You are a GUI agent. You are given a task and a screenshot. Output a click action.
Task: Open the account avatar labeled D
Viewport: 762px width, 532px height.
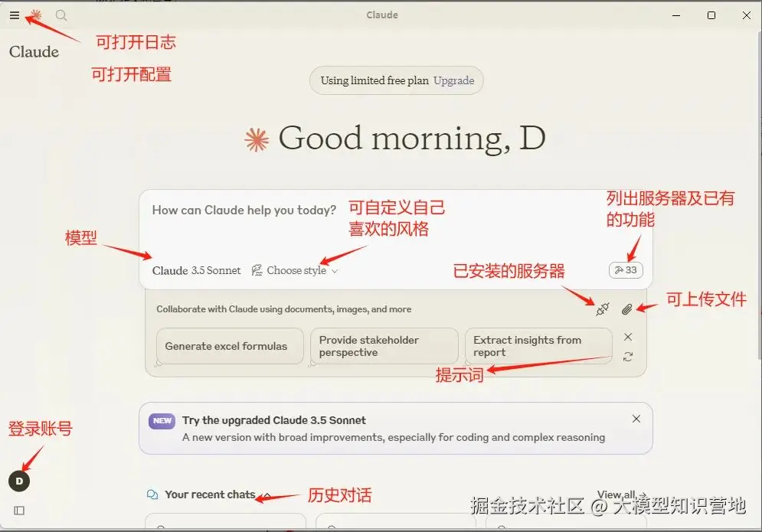pos(19,481)
